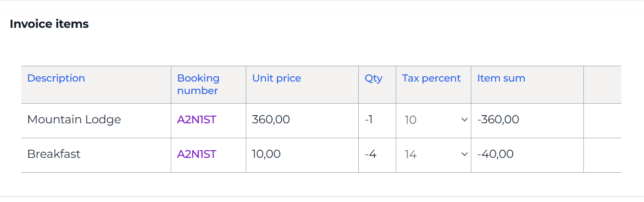Click the Breakfast description cell
644x202 pixels.
coord(54,154)
